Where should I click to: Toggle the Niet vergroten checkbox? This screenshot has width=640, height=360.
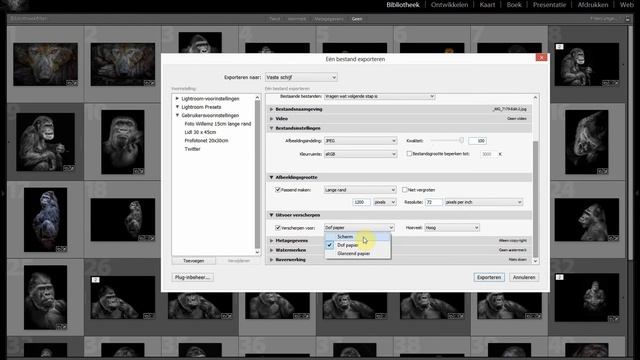[405, 190]
